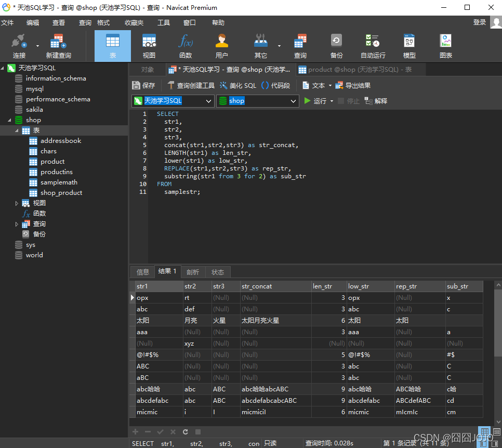502x448 pixels.
Task: Click the 登录 (Sign in) button
Action: pos(480,22)
